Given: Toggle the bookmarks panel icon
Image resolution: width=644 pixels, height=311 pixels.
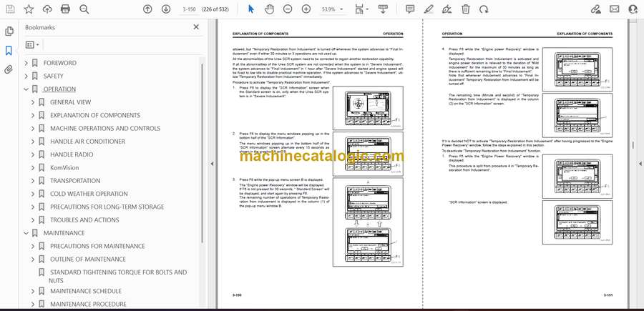Looking at the screenshot, I should [9, 51].
